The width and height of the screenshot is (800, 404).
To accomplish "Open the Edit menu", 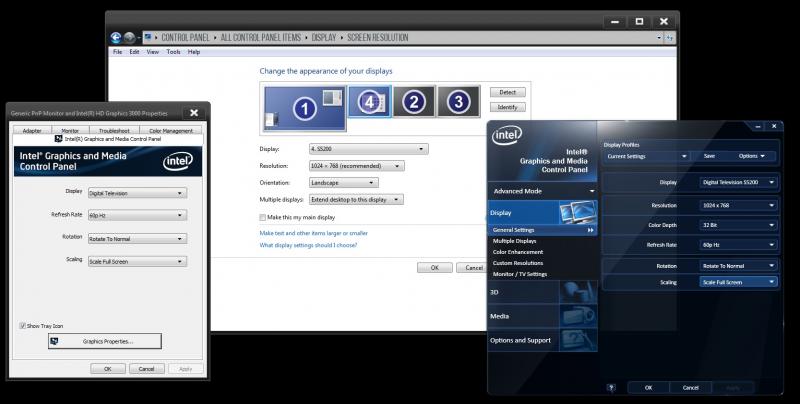I will [134, 52].
